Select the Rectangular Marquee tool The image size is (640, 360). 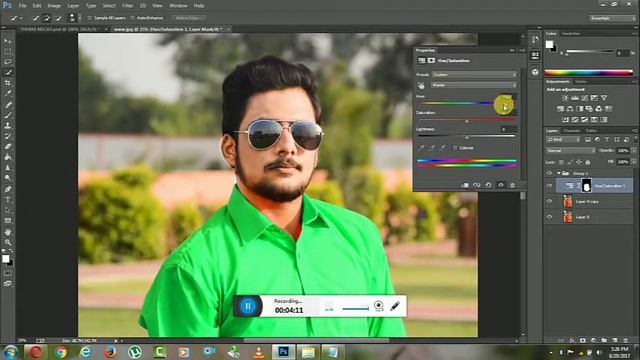[8, 51]
